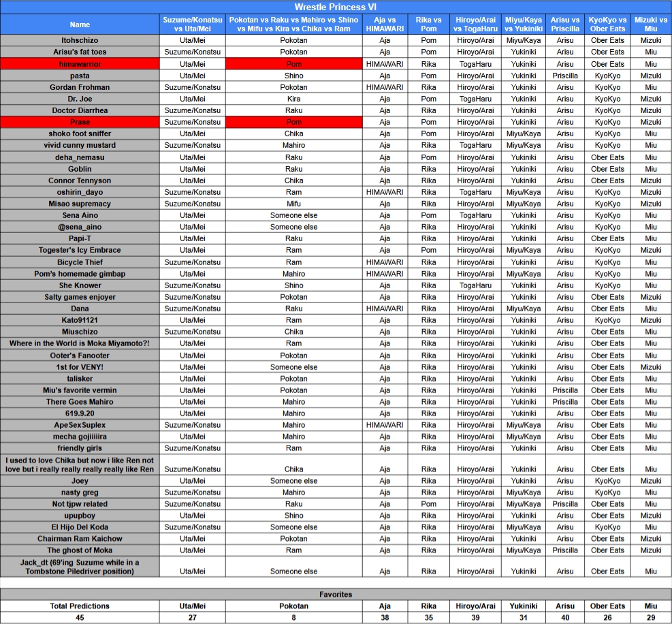Image resolution: width=672 pixels, height=624 pixels.
Task: Click Where in the World is Moka Miyamoto cell
Action: (80, 343)
